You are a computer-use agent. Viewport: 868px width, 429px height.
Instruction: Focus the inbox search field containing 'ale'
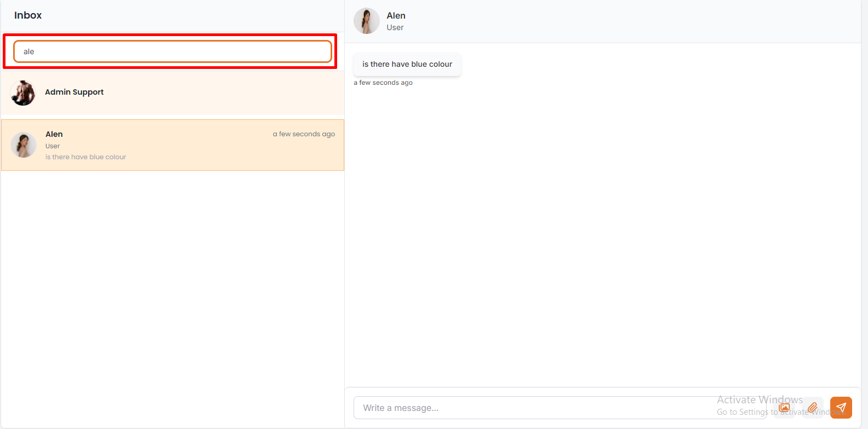(x=172, y=51)
